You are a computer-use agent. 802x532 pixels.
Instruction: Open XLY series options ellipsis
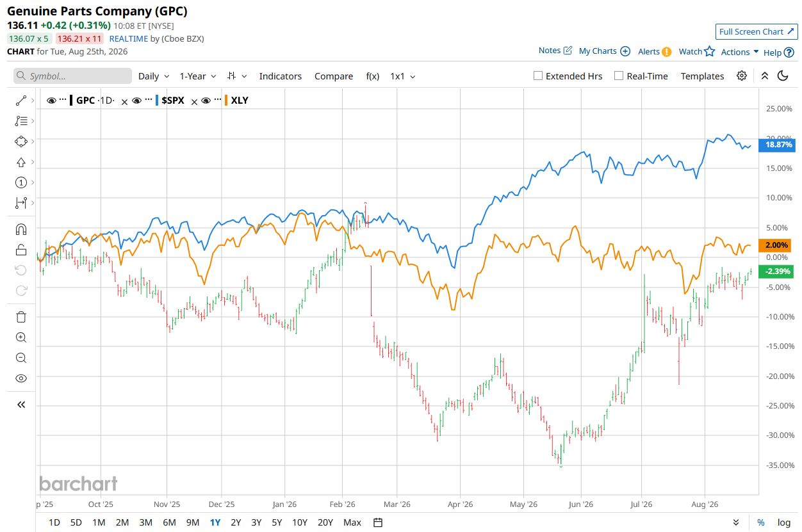[218, 101]
